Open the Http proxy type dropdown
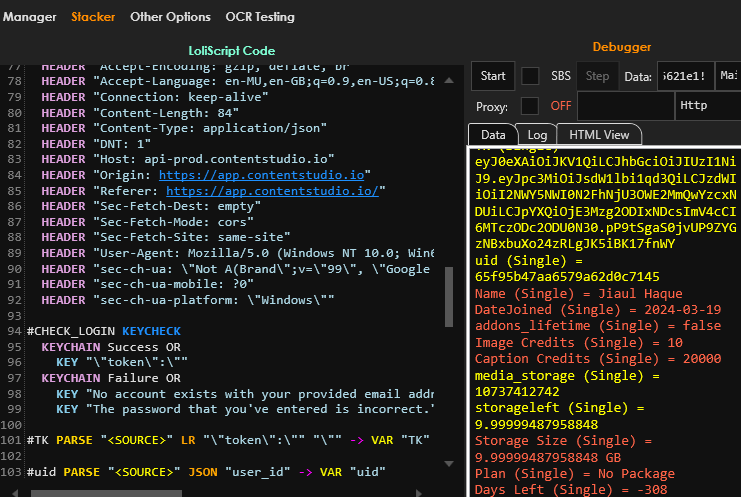 (x=706, y=105)
